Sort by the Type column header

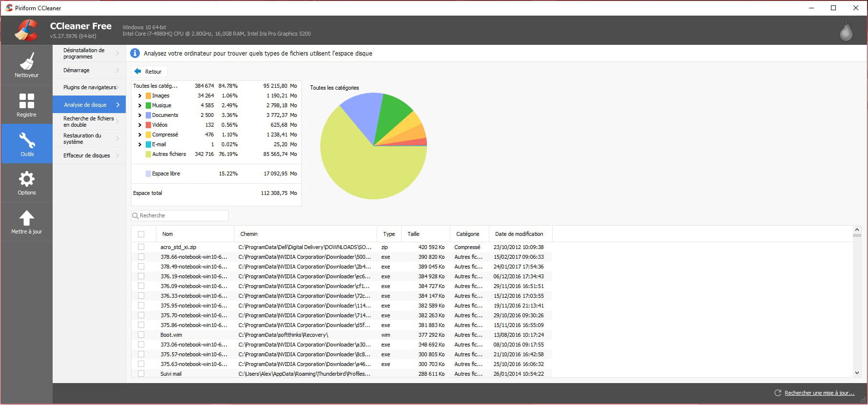point(389,234)
